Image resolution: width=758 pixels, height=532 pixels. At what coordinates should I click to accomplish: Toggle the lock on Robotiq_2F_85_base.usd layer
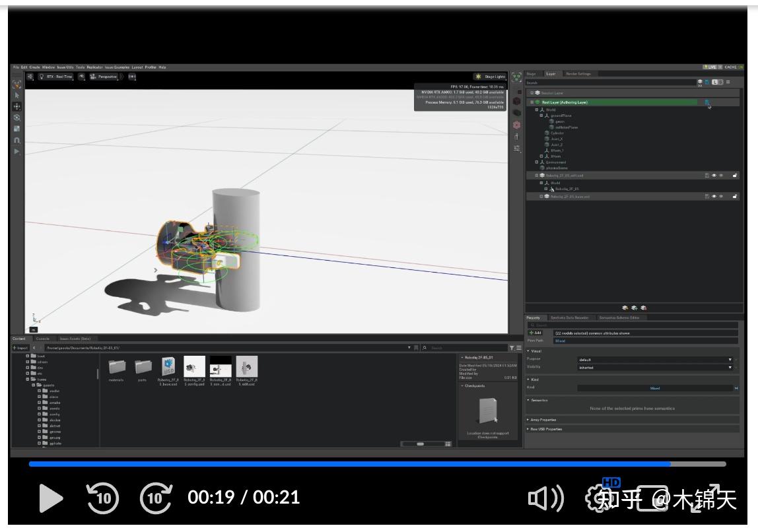[x=736, y=196]
